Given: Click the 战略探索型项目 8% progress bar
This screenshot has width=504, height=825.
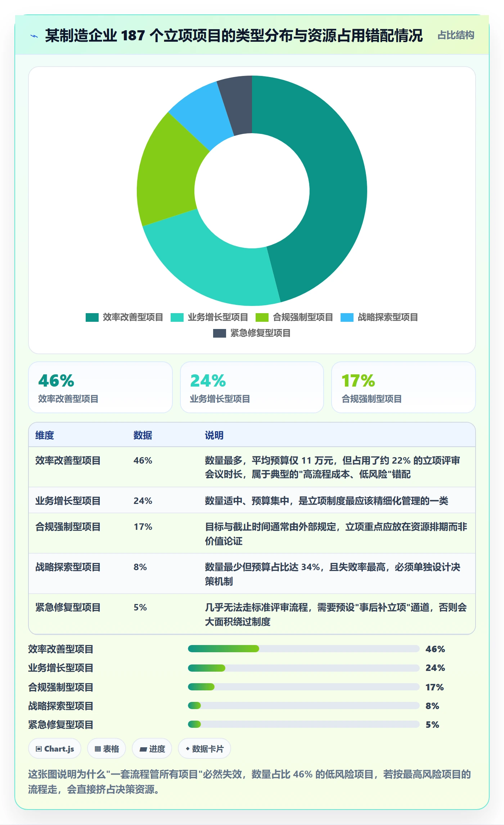Looking at the screenshot, I should (303, 705).
